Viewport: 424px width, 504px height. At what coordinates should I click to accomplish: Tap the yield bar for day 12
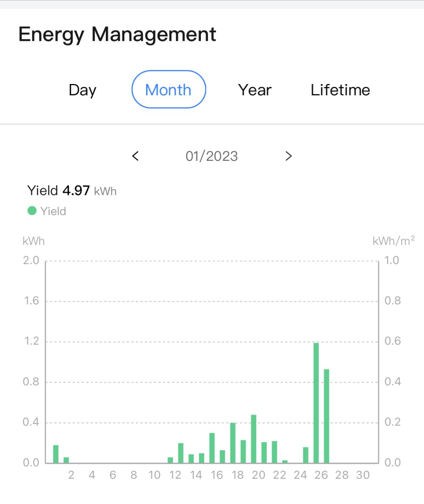click(181, 453)
